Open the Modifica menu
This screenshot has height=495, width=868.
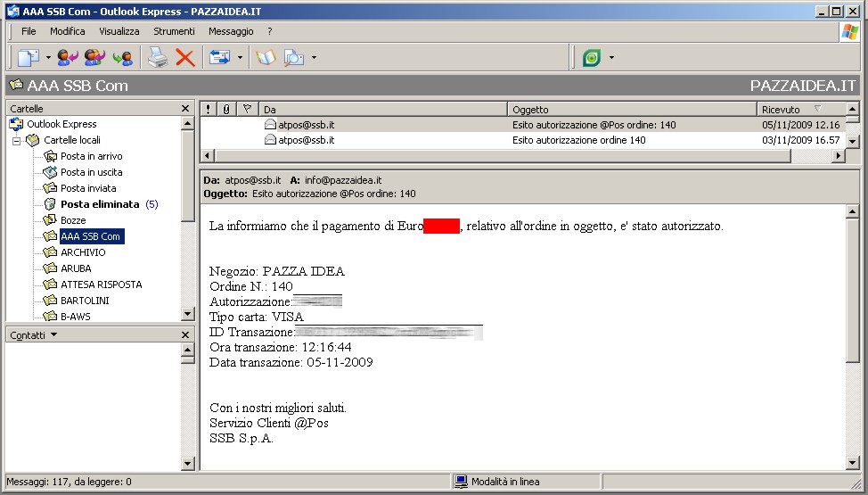pos(68,31)
